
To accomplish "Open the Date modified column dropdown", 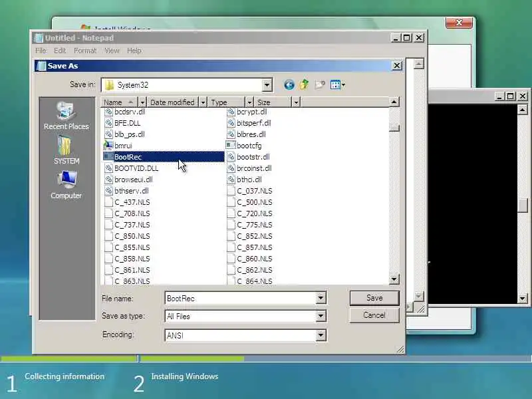I will (203, 102).
